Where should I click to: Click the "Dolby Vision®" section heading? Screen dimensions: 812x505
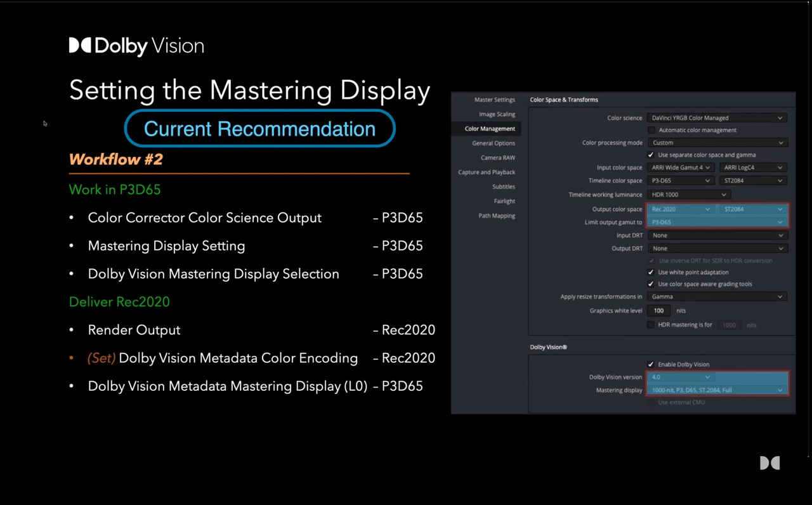click(549, 347)
